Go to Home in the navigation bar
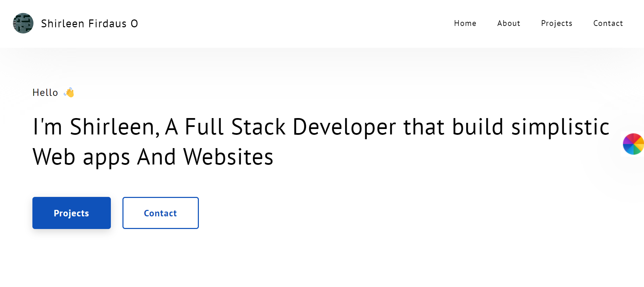Image resolution: width=644 pixels, height=287 pixels. tap(465, 23)
